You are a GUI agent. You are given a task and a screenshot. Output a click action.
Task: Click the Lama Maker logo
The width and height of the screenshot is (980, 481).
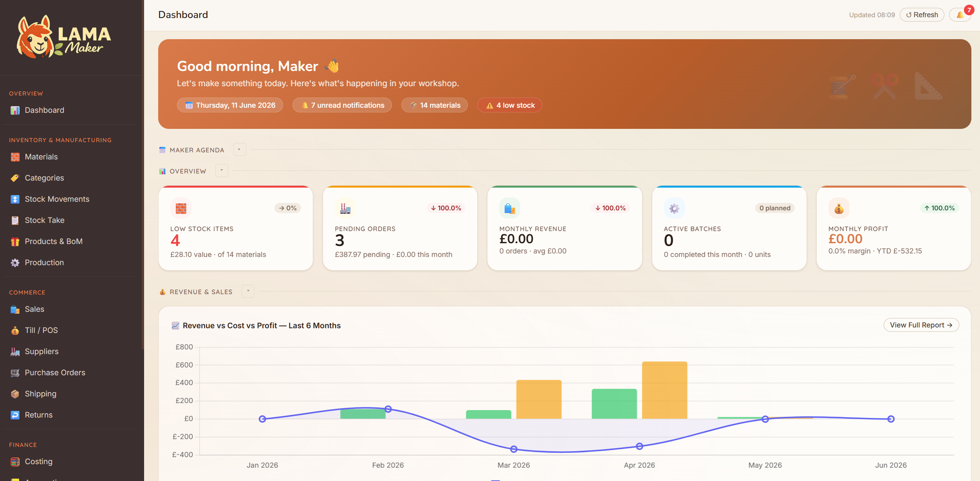[x=64, y=37]
